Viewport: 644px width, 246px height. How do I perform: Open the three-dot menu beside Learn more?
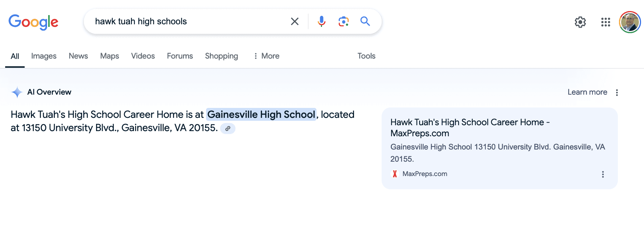pyautogui.click(x=617, y=92)
